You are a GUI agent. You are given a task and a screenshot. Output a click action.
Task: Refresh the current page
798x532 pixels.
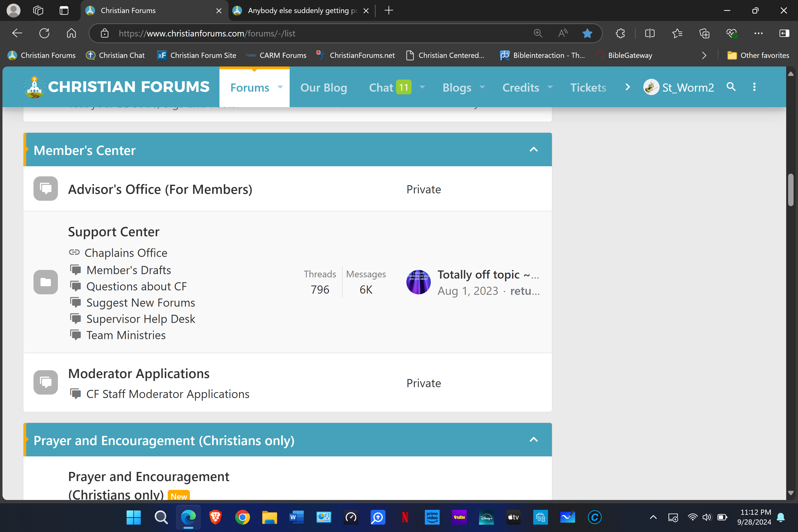click(x=44, y=33)
